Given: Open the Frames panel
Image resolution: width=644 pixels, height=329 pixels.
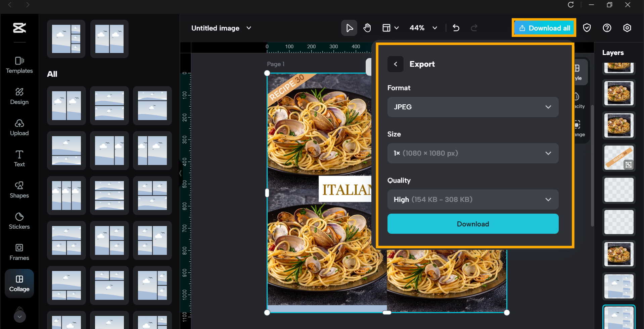Looking at the screenshot, I should (x=19, y=252).
